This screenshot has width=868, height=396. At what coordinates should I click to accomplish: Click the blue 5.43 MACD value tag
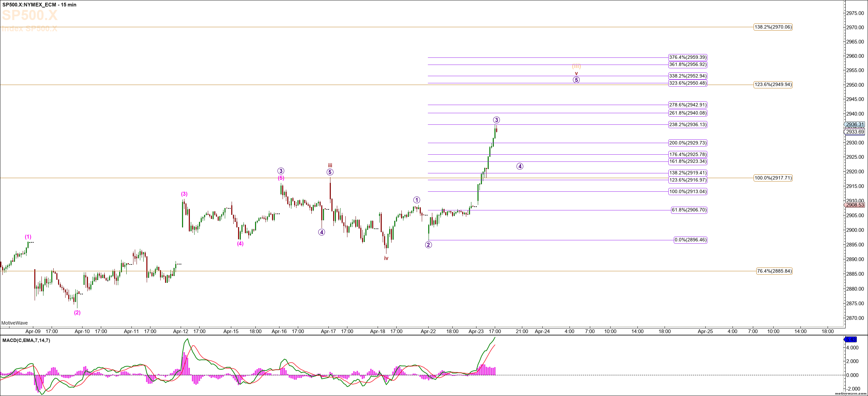coord(851,339)
